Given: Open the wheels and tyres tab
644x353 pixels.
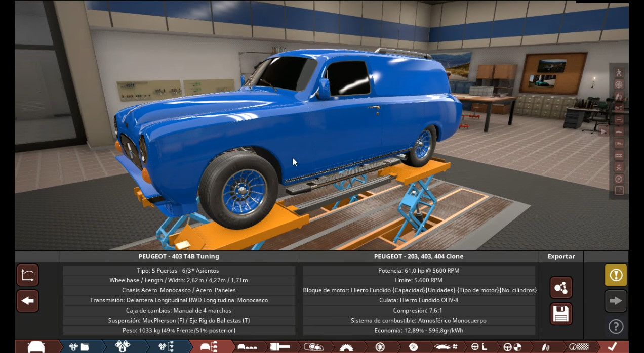Looking at the screenshot, I should 380,346.
